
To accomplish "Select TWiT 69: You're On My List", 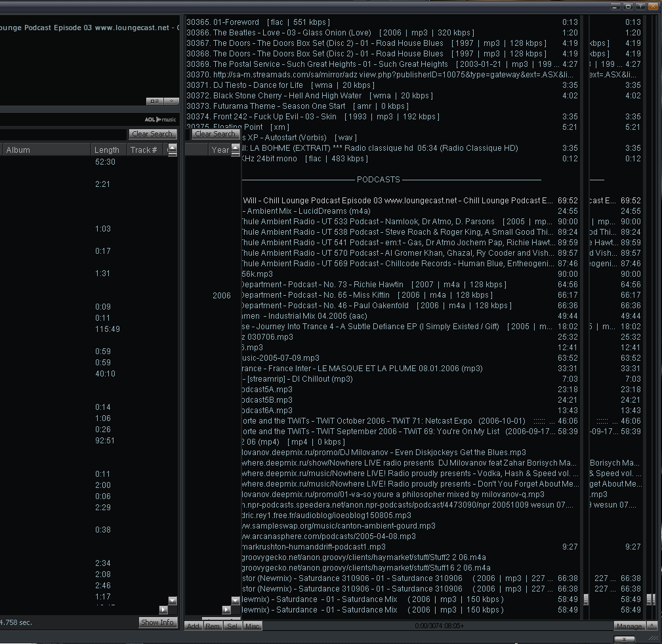I will point(410,432).
